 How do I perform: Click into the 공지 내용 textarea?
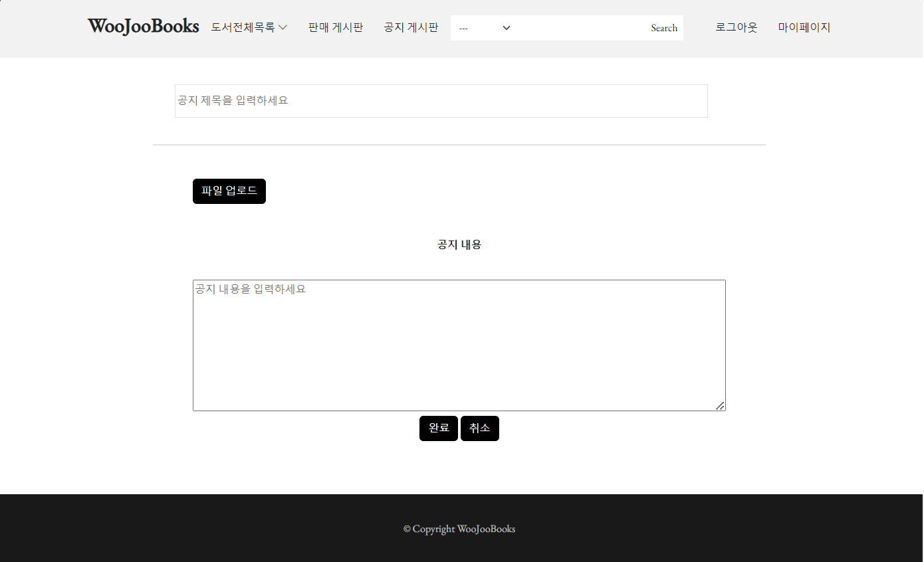tap(459, 345)
